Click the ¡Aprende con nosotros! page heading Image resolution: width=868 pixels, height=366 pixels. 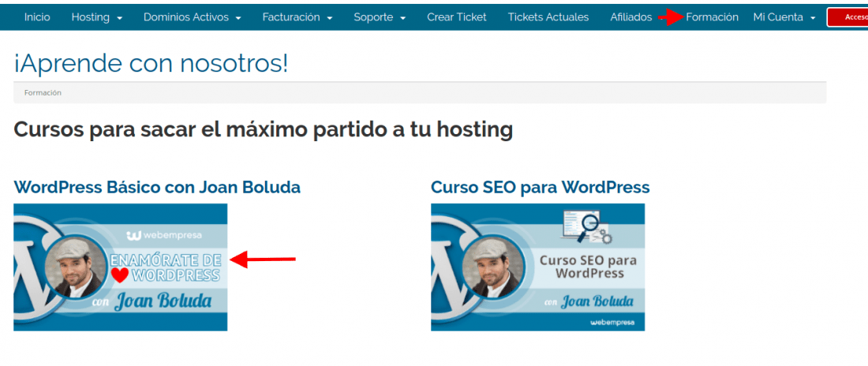click(151, 64)
